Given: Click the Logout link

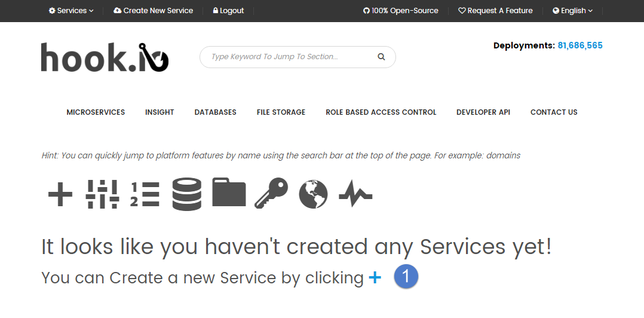Looking at the screenshot, I should coord(228,11).
